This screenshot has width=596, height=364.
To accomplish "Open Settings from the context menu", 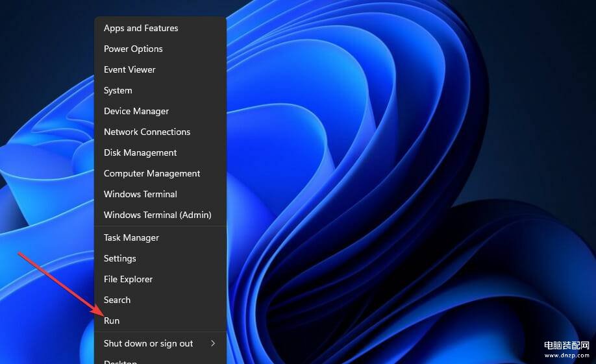I will pos(160,258).
